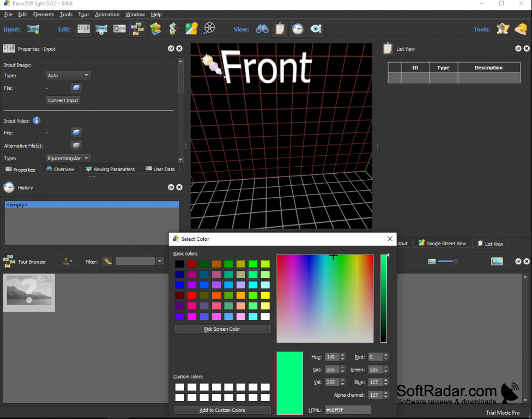
Task: Switch to the Overview tab
Action: (x=60, y=169)
